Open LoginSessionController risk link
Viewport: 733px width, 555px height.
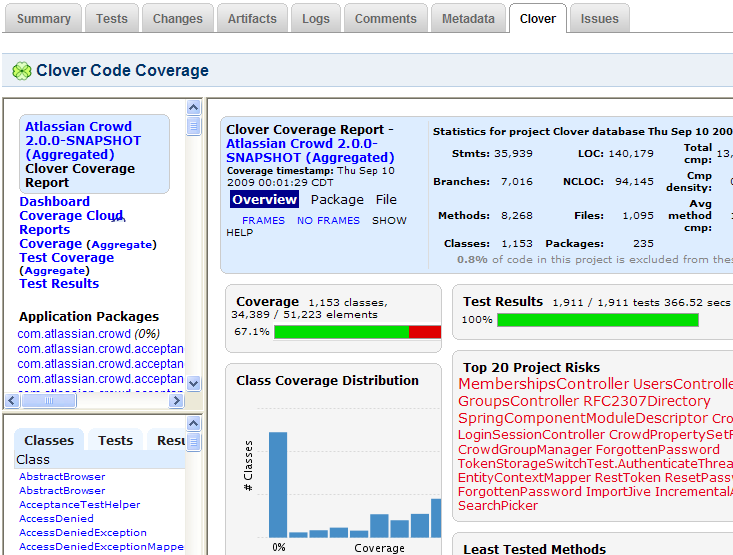pyautogui.click(x=532, y=435)
